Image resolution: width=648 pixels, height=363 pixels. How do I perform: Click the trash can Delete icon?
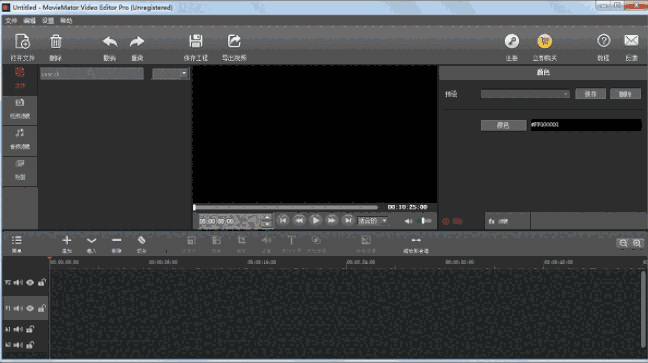click(56, 41)
